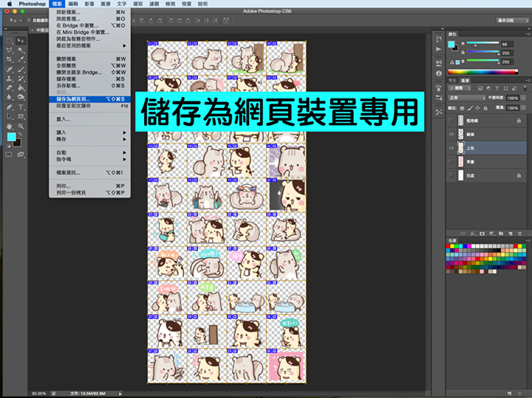Open layer filter kind dropdown
Image resolution: width=532 pixels, height=398 pixels.
point(460,88)
